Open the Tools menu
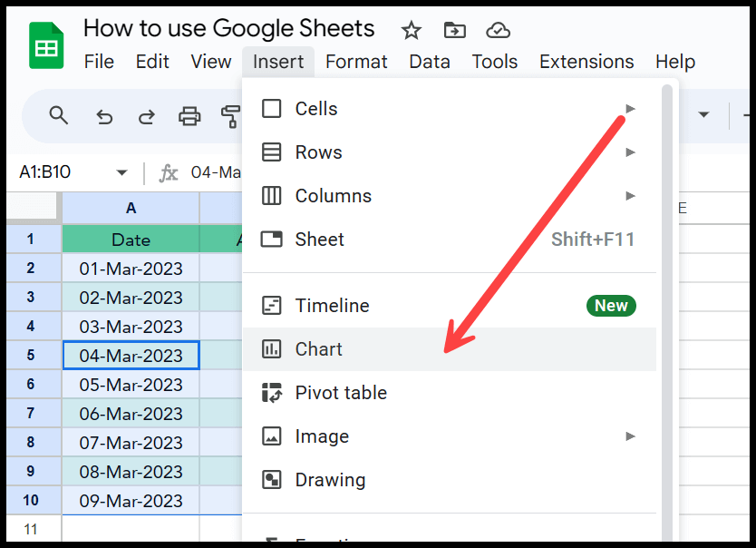Screen dimensions: 756x548 point(495,62)
